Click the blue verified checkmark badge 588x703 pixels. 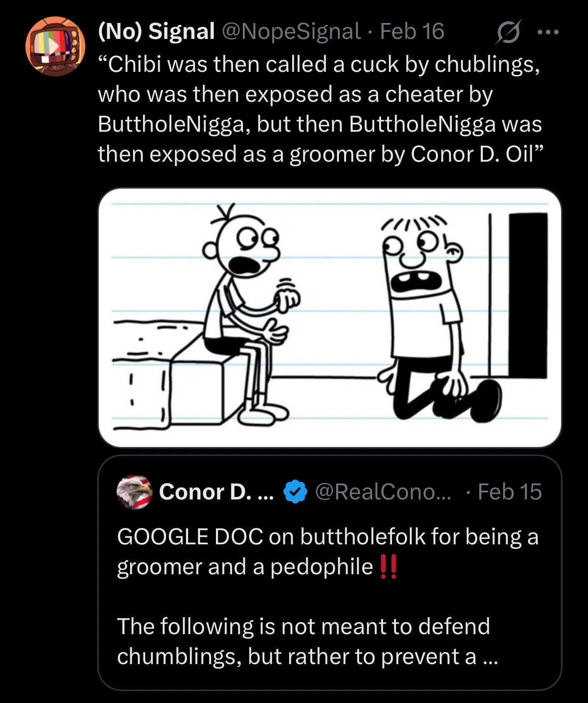[295, 492]
